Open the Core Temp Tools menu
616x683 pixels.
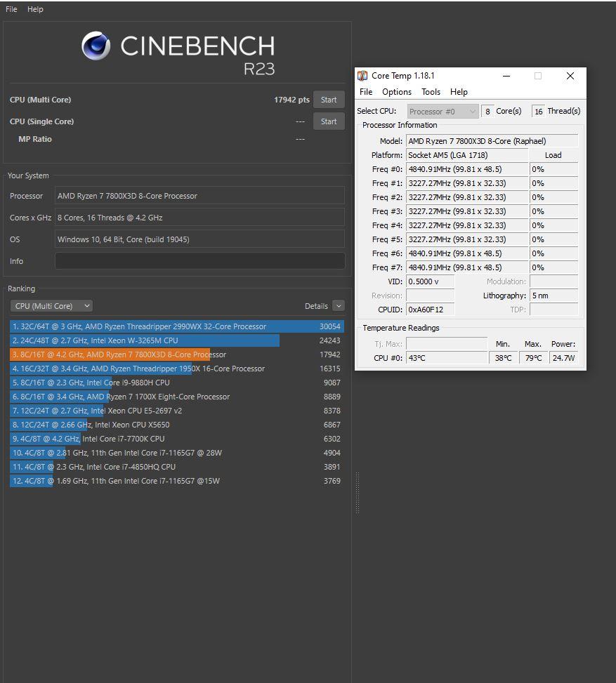431,92
